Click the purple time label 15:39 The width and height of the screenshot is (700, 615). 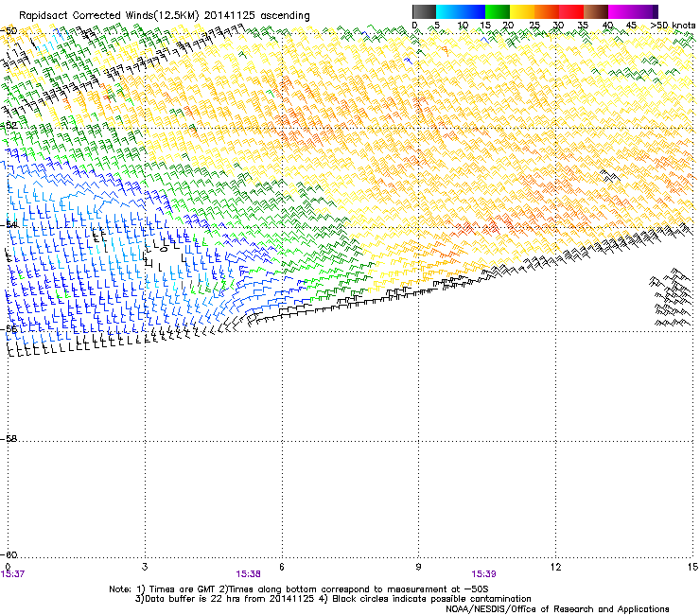[484, 574]
